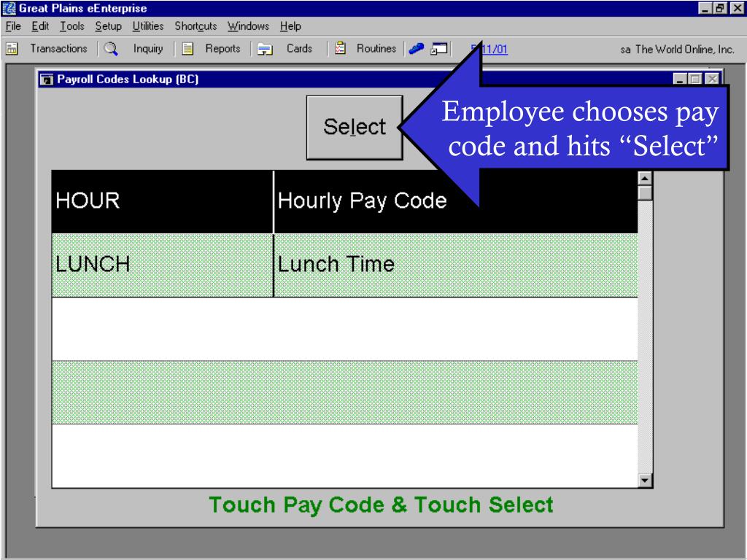Image resolution: width=747 pixels, height=560 pixels.
Task: Click the date link in the toolbar
Action: [494, 49]
